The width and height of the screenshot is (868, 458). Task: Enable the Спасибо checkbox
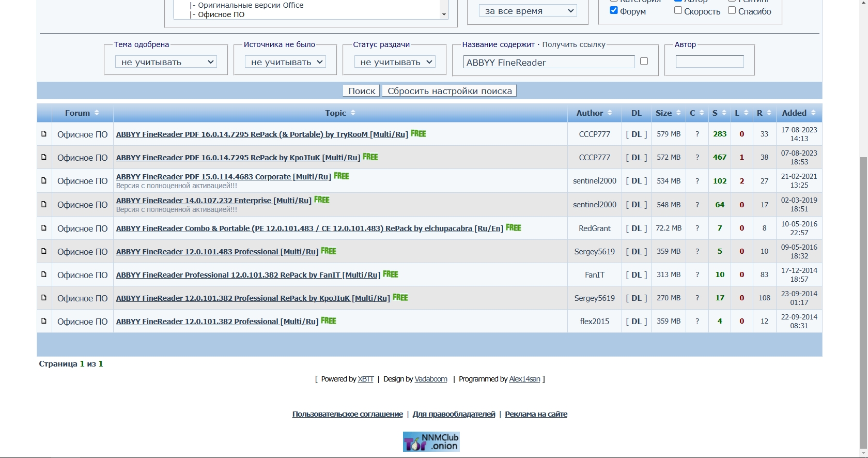click(x=732, y=10)
